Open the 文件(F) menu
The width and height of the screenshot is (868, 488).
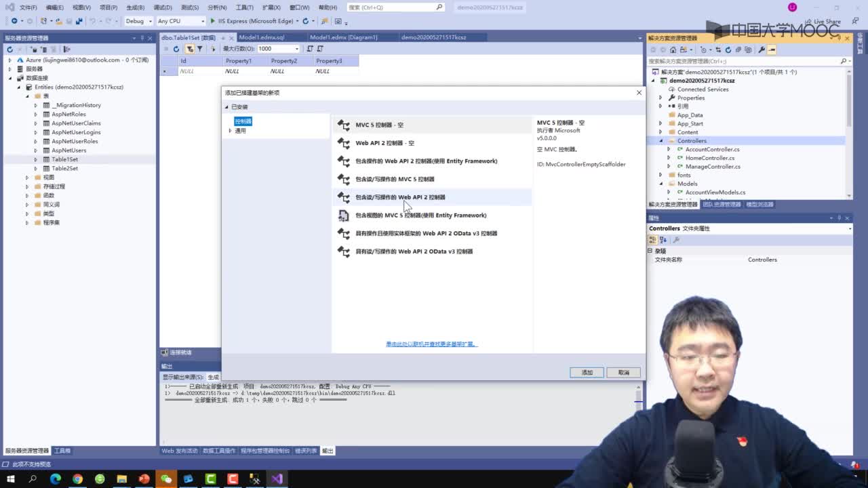[28, 7]
